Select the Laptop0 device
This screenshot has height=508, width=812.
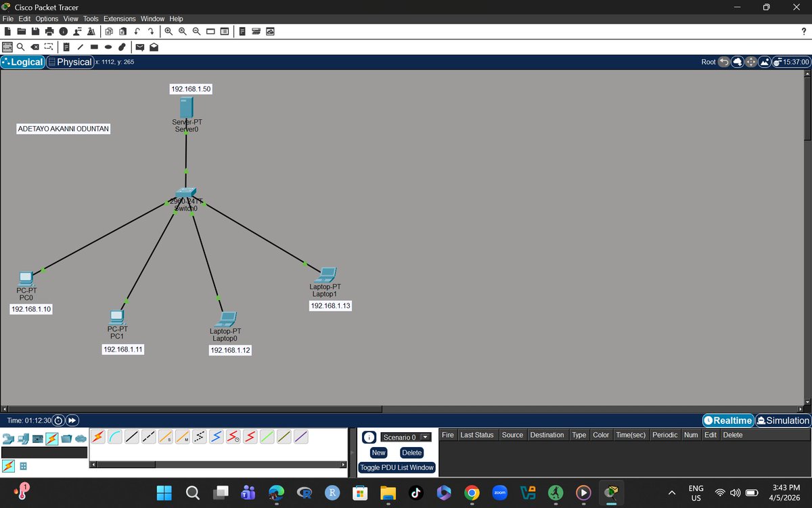click(x=225, y=318)
